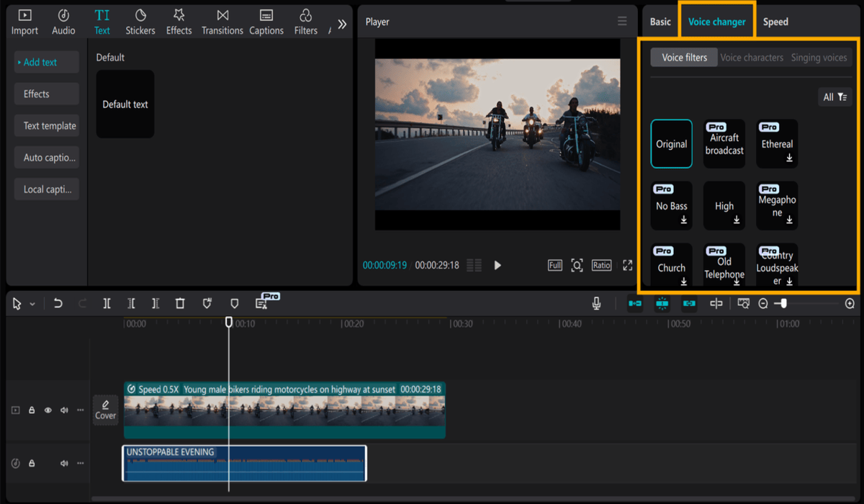This screenshot has width=864, height=504.
Task: Open the Audio library icon
Action: pyautogui.click(x=63, y=16)
